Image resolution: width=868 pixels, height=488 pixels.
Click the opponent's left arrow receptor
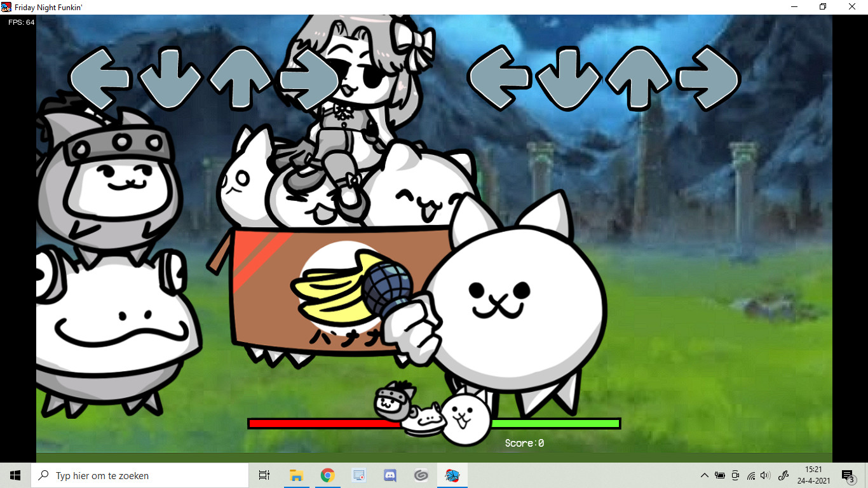pyautogui.click(x=100, y=79)
